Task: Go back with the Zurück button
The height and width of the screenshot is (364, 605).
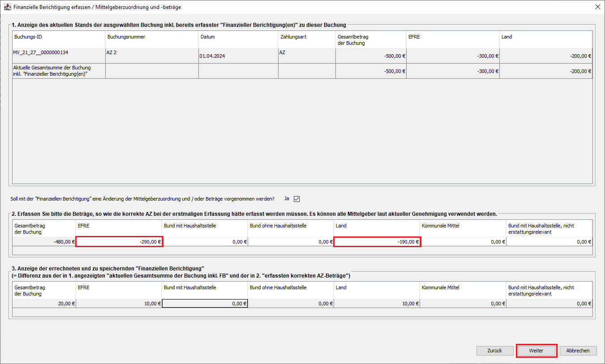Action: 495,351
